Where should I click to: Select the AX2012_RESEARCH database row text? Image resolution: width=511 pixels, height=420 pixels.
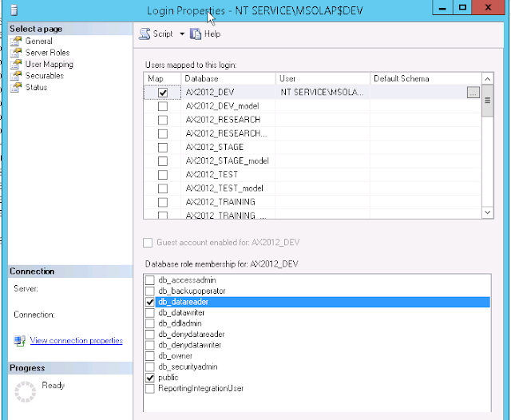(223, 120)
